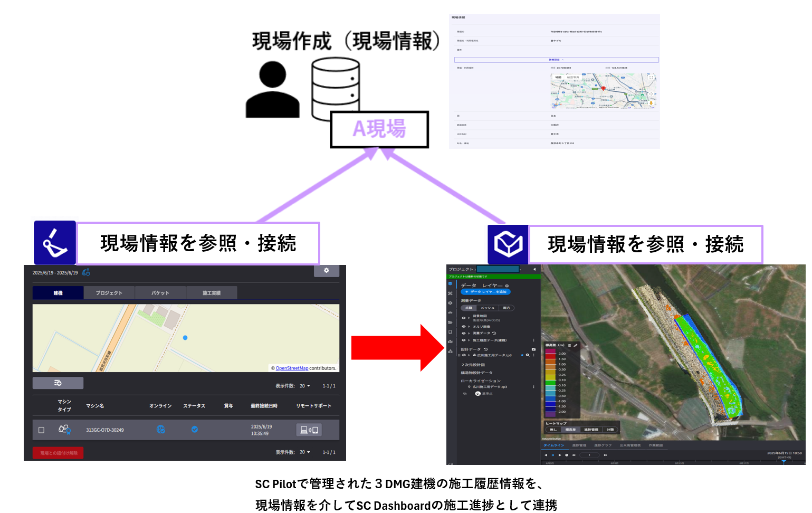The image size is (812, 513).
Task: Expand the オルソ画像 layer tree
Action: (469, 326)
